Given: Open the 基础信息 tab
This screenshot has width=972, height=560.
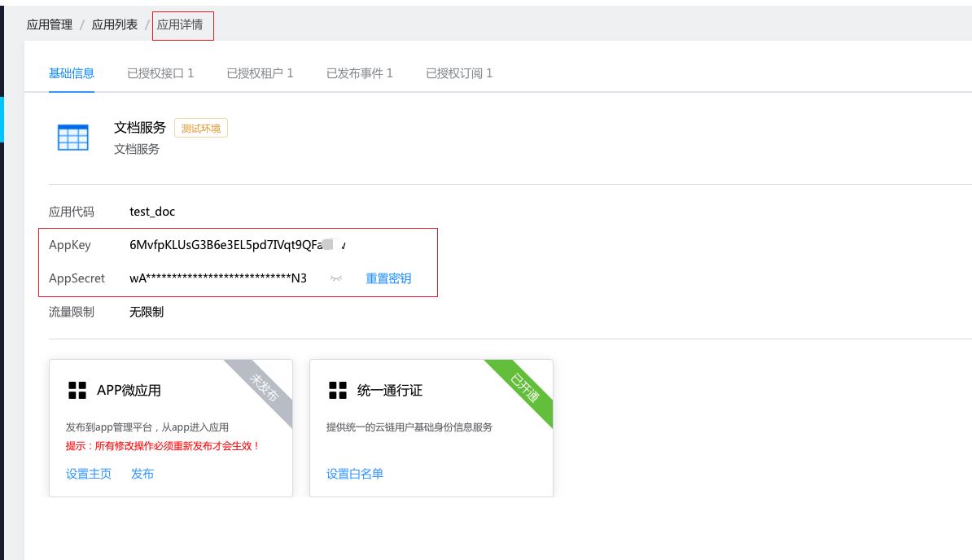Looking at the screenshot, I should tap(72, 73).
